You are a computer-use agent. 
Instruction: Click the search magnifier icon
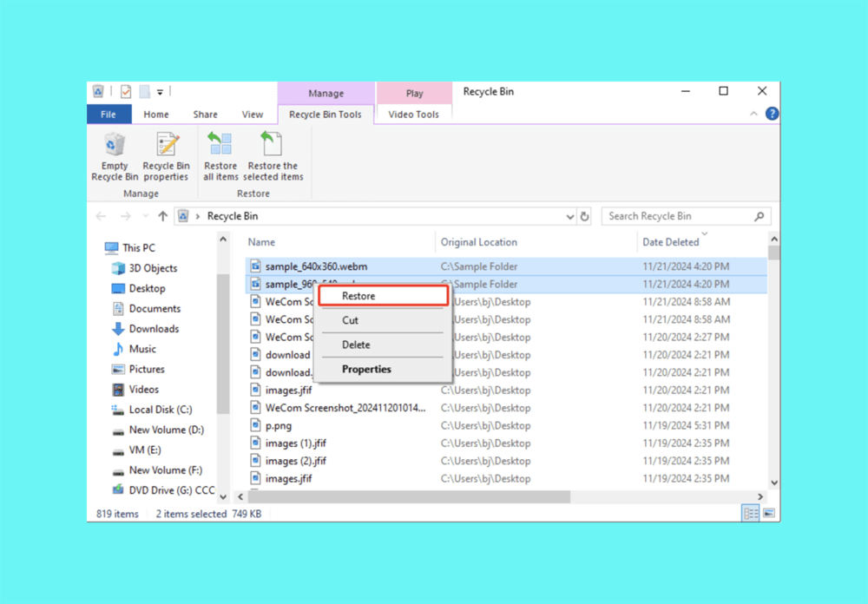pos(758,215)
